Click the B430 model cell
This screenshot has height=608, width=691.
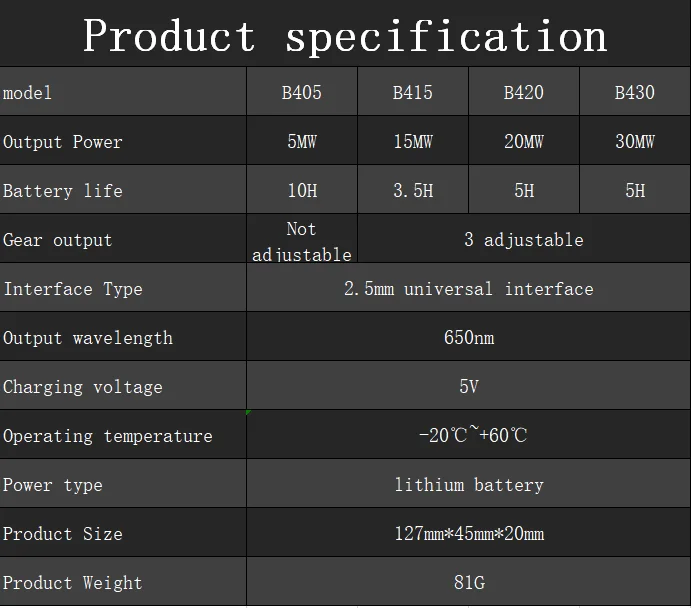(x=634, y=93)
